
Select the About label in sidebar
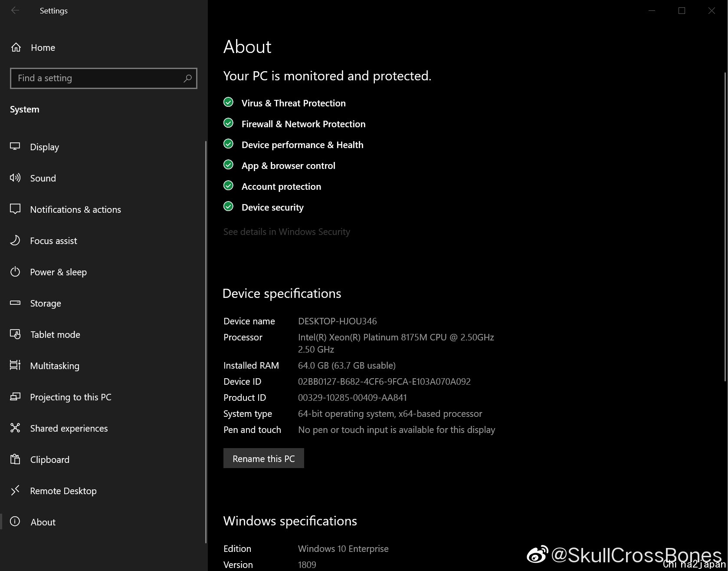coord(43,522)
